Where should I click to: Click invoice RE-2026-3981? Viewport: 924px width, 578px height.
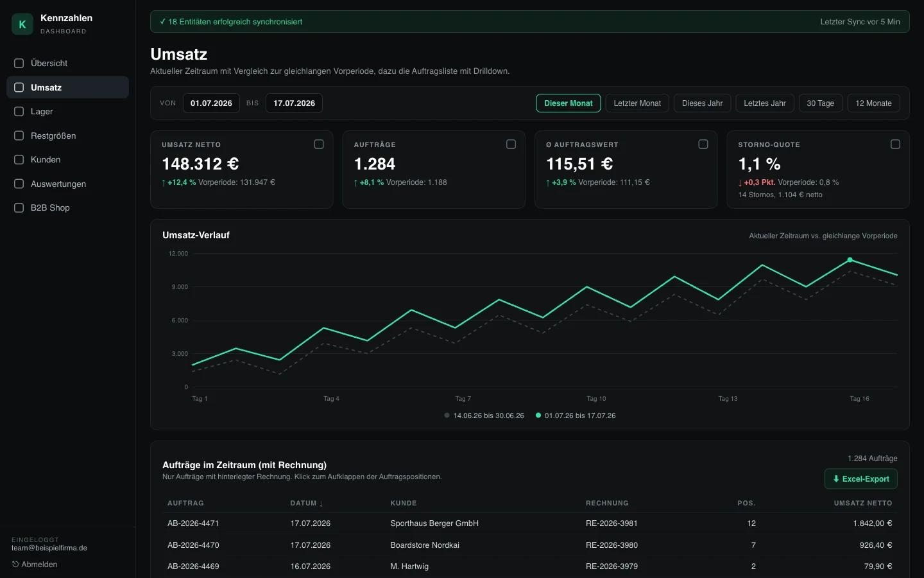pos(612,523)
